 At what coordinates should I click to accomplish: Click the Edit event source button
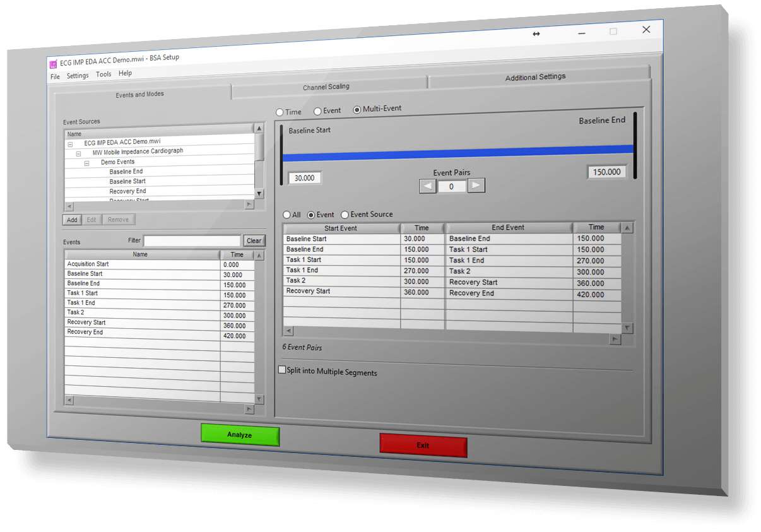91,220
